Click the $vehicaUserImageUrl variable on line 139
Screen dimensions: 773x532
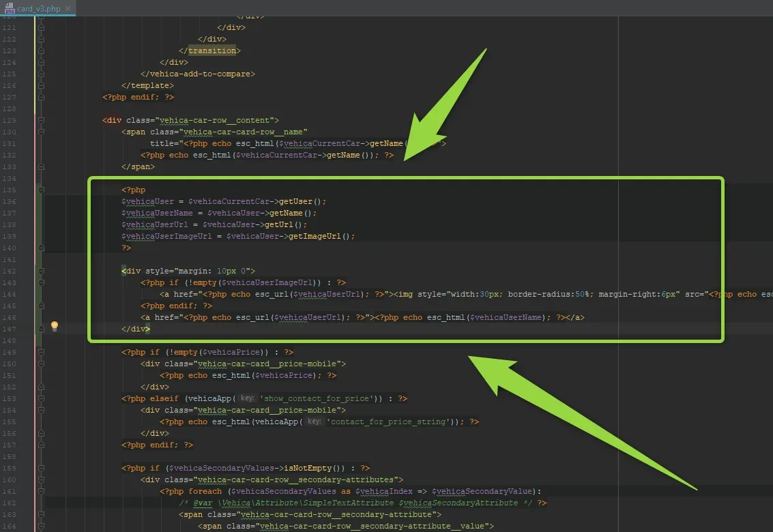click(x=166, y=236)
